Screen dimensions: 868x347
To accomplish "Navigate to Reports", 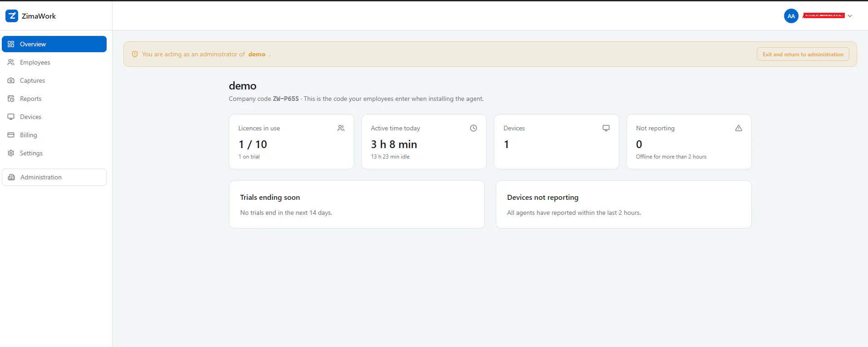I will point(54,99).
